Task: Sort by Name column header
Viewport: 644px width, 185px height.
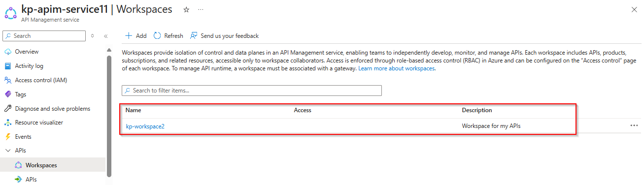Action: click(133, 110)
